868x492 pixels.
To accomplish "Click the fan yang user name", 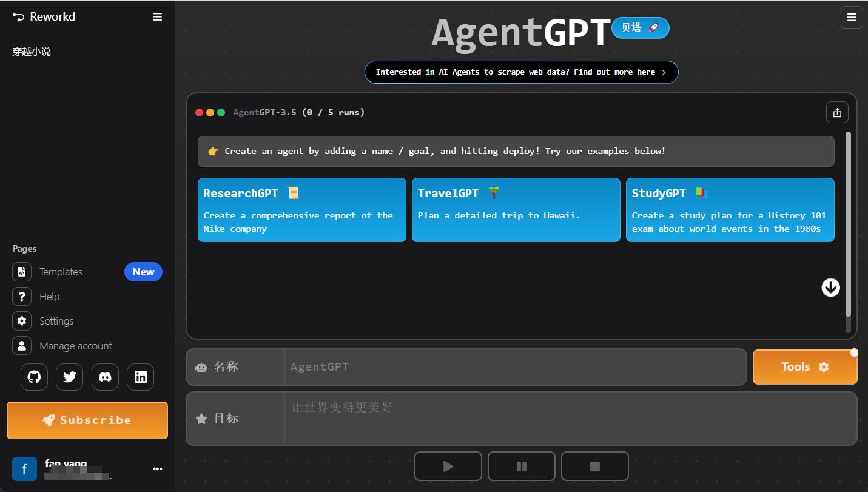I will (66, 463).
